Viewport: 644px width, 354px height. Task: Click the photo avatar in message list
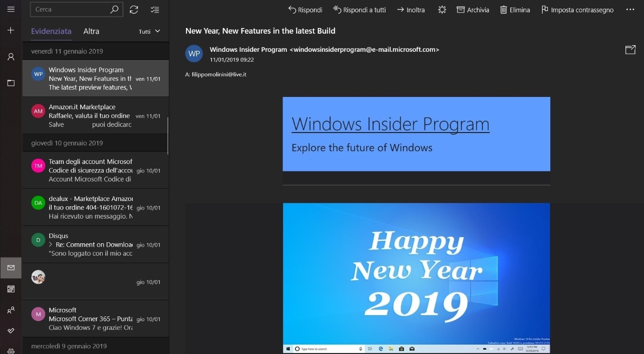38,277
